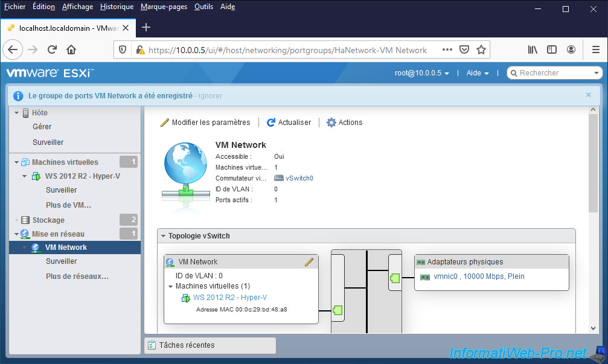The width and height of the screenshot is (608, 364).
Task: Open the Édition menu
Action: 44,7
